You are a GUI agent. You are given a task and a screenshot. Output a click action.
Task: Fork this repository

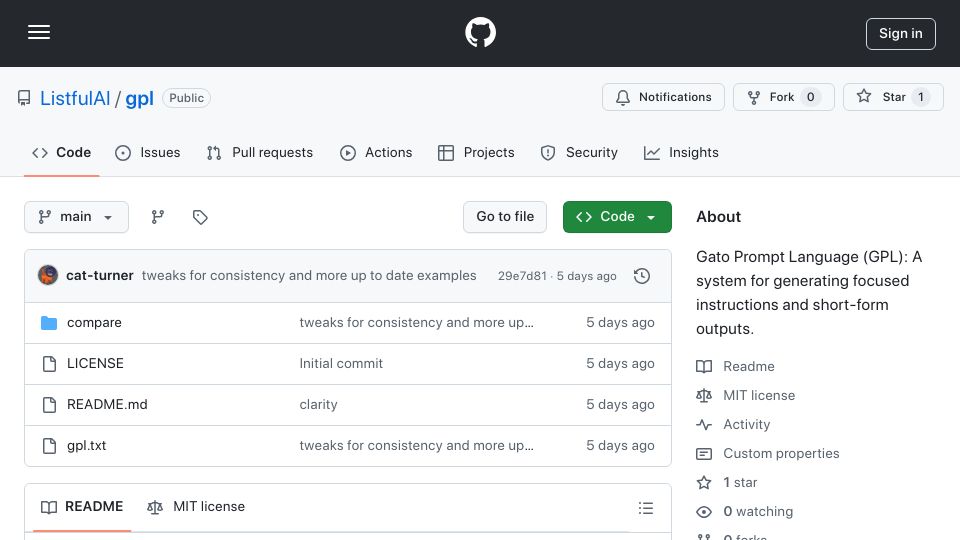click(784, 97)
